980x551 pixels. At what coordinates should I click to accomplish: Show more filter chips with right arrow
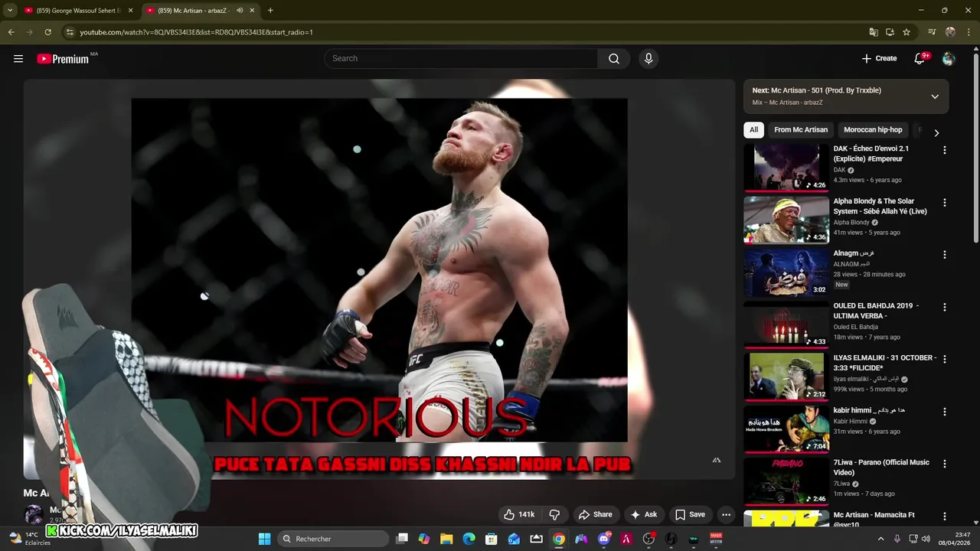click(936, 132)
